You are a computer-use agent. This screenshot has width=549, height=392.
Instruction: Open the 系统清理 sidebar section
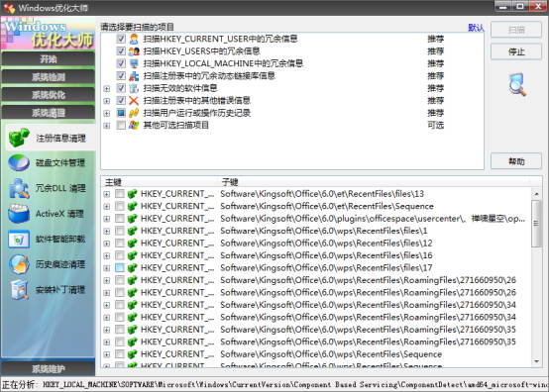48,113
